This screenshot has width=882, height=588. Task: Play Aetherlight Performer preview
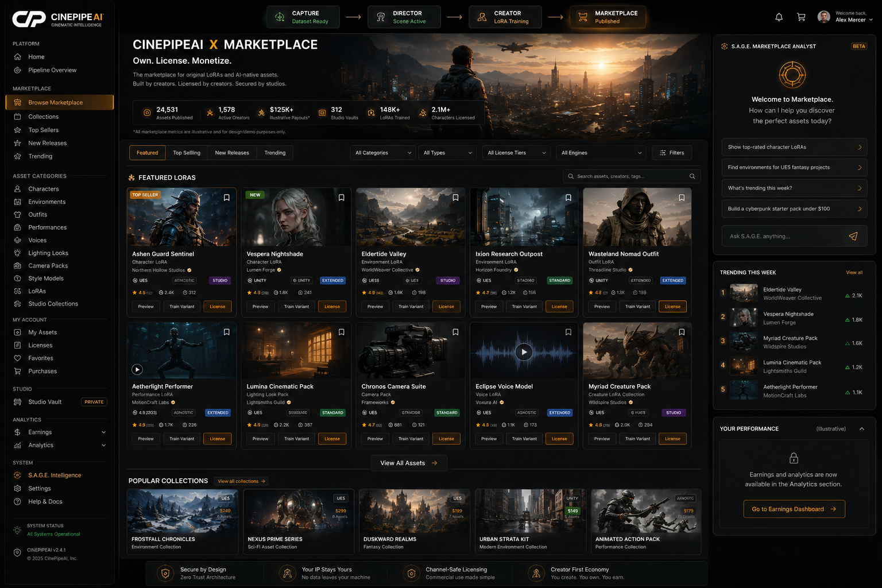pyautogui.click(x=137, y=370)
